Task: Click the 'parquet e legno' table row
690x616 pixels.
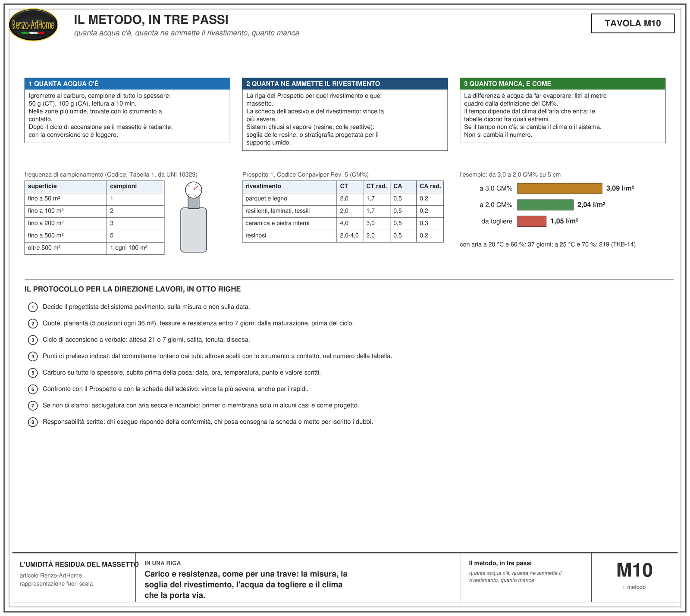Action: (x=343, y=199)
